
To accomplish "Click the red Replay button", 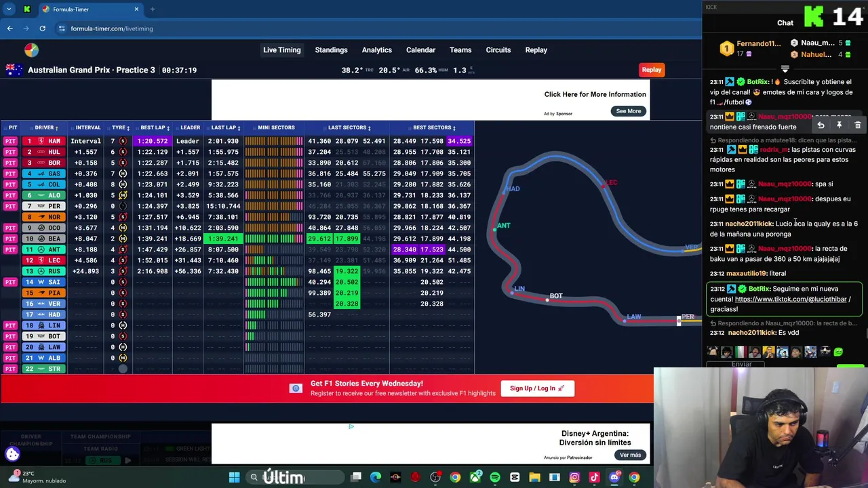I will click(652, 70).
